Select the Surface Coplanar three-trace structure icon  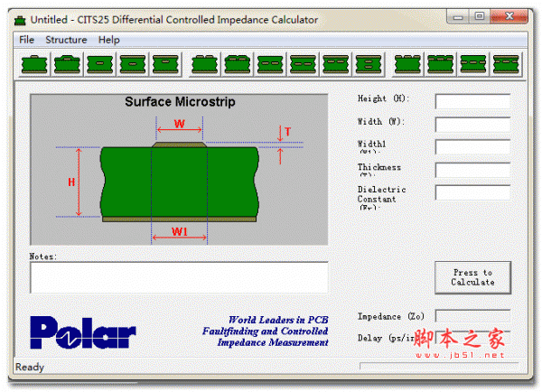(x=407, y=64)
